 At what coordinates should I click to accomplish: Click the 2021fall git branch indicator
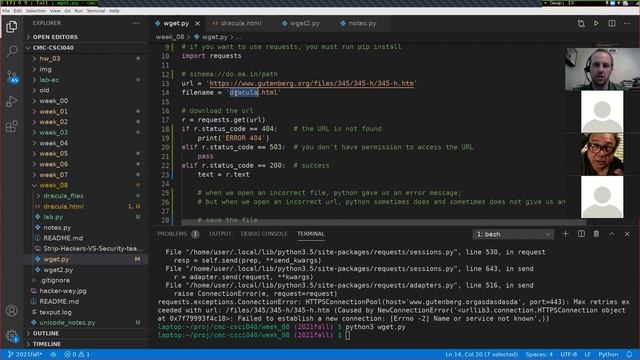[x=24, y=354]
